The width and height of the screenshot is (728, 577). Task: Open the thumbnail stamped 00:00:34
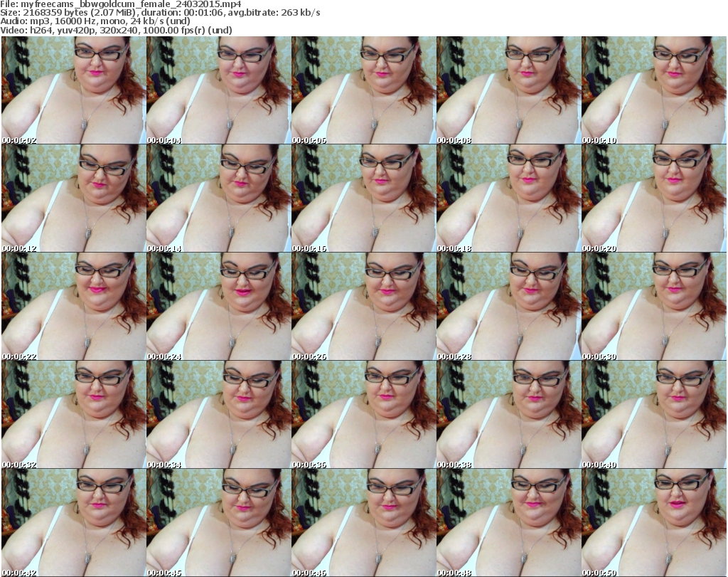click(x=219, y=415)
